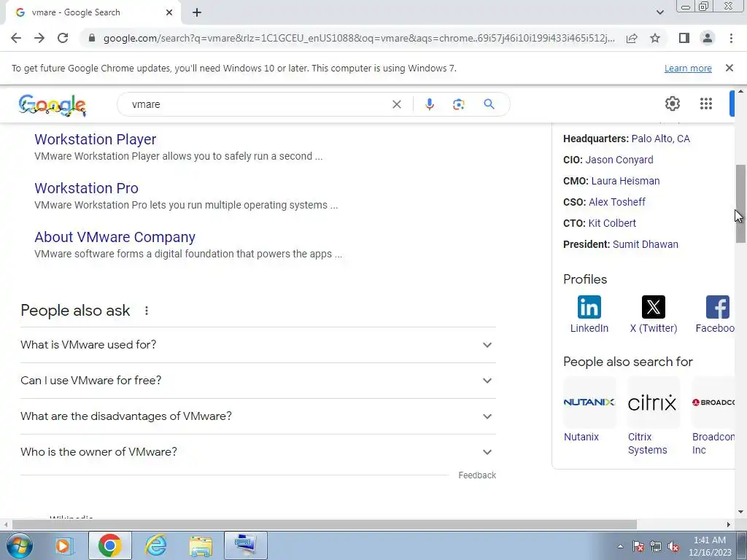Close the vmare Google Search tab
This screenshot has width=747, height=560.
tap(169, 12)
